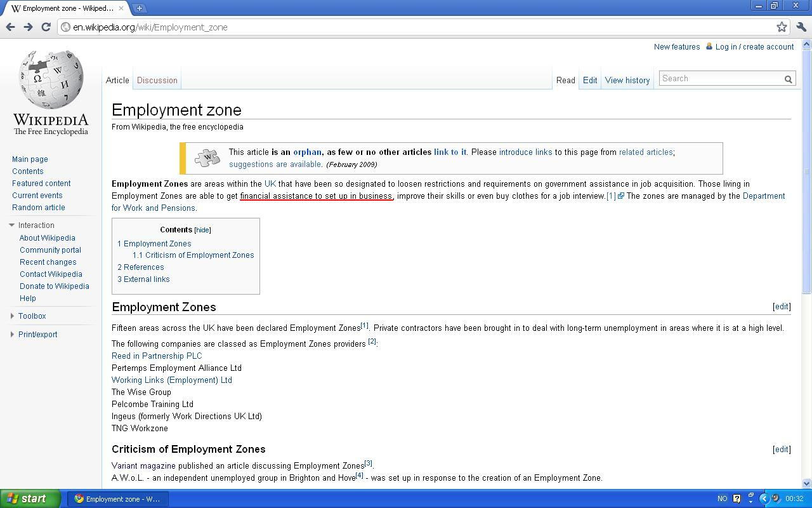Open Reed in Partnership PLC link
812x508 pixels.
pyautogui.click(x=157, y=356)
